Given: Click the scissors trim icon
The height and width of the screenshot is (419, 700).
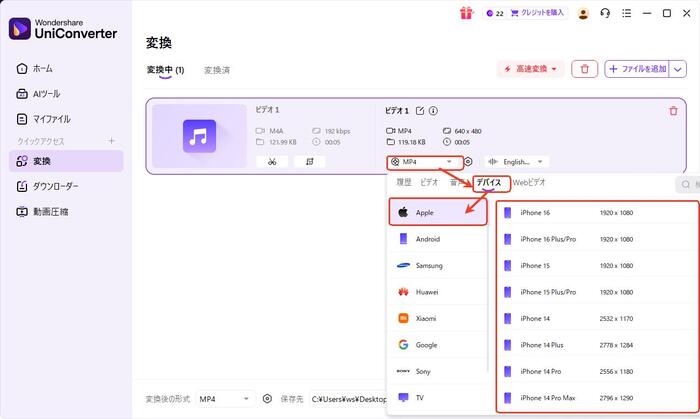Looking at the screenshot, I should [272, 162].
